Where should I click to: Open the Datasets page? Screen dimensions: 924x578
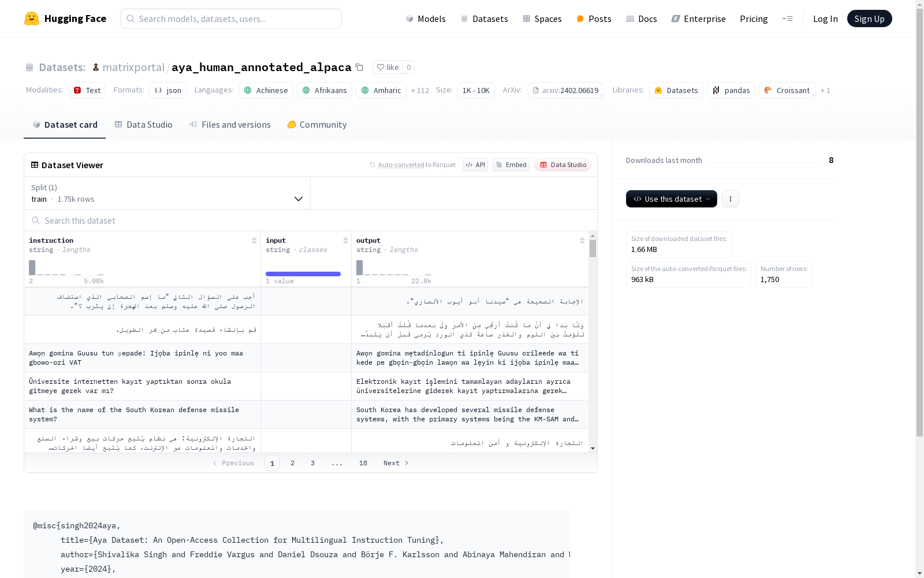(x=484, y=18)
